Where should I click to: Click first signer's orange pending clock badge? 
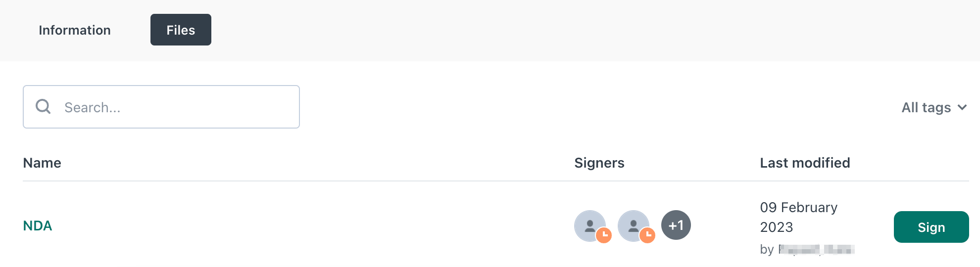(x=604, y=235)
